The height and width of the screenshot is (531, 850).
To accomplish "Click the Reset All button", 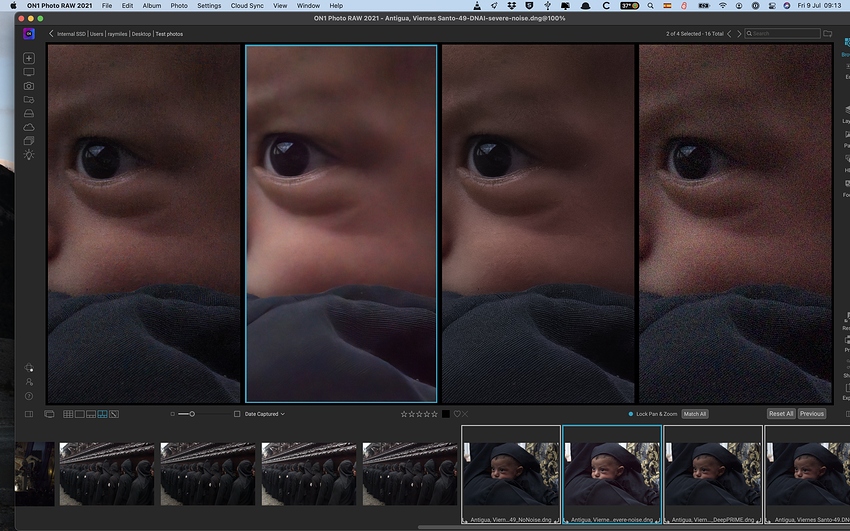I will click(781, 414).
